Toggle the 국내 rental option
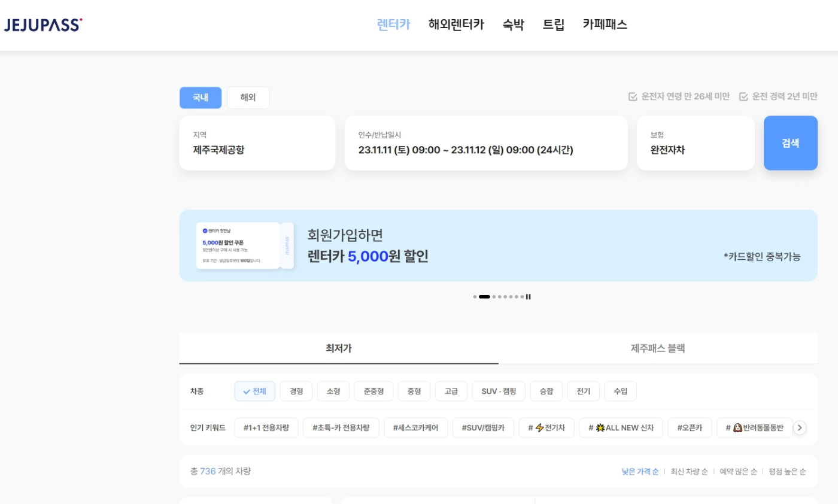This screenshot has width=838, height=504. [x=201, y=97]
